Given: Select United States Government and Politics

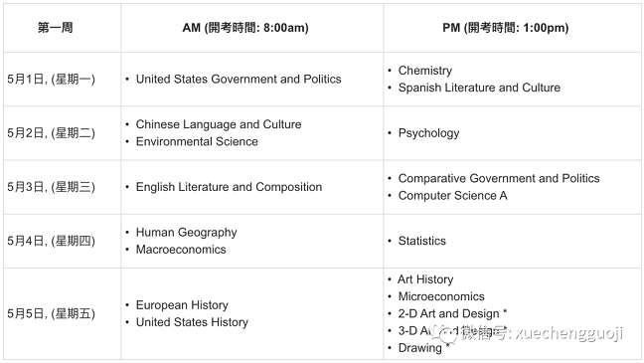Looking at the screenshot, I should [239, 79].
